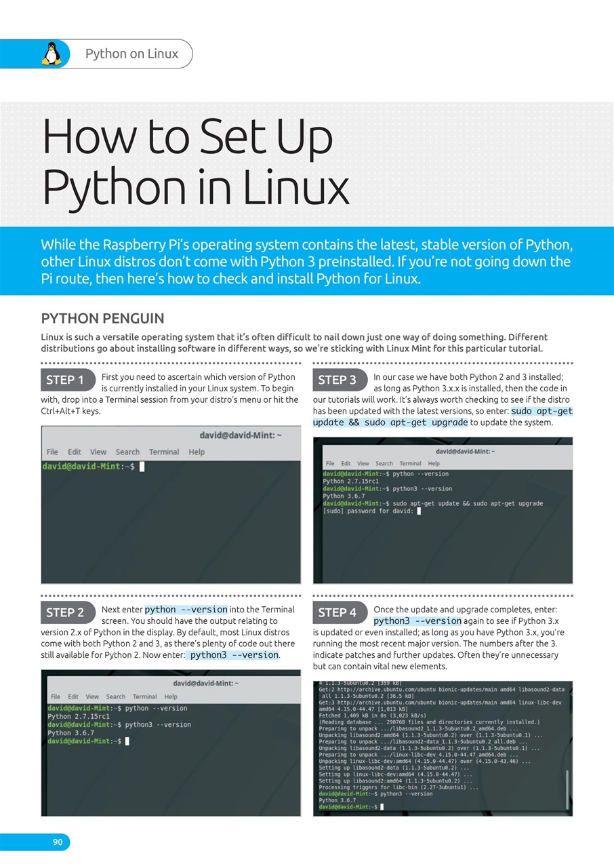Open the View menu in Step 2 terminal
This screenshot has width=614, height=868.
[92, 696]
